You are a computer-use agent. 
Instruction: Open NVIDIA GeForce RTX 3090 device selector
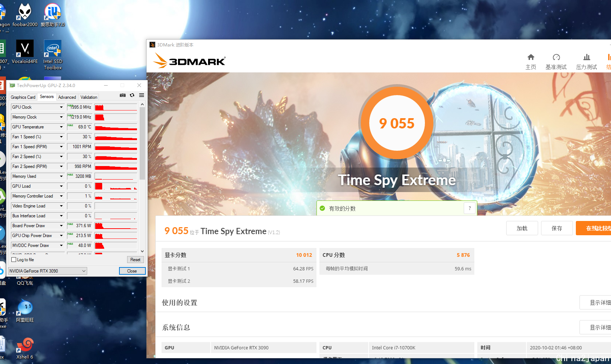point(48,271)
